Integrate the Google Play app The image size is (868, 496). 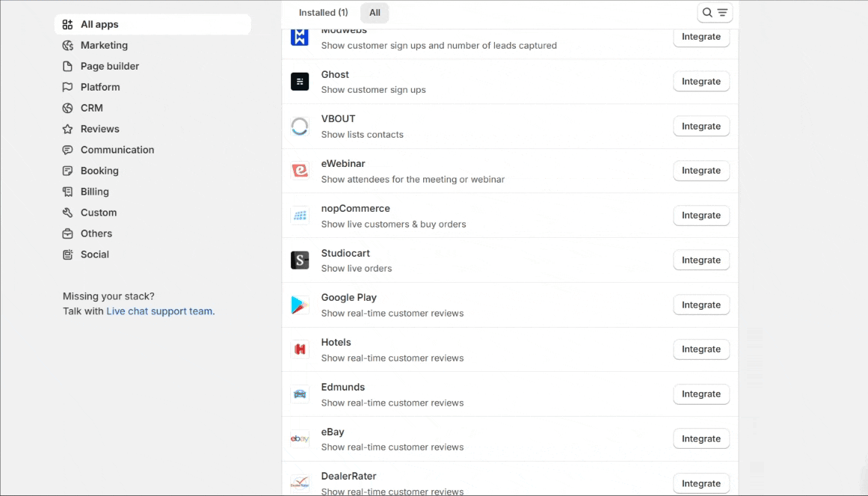point(701,304)
